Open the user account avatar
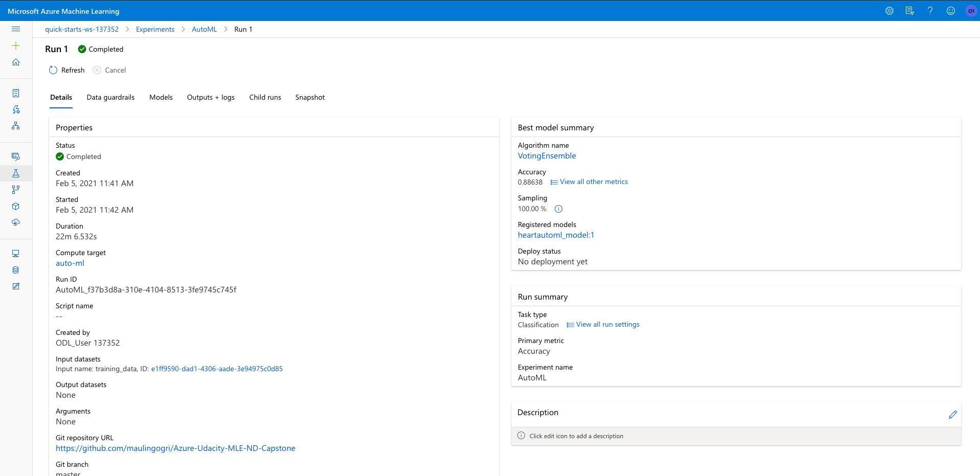This screenshot has height=476, width=980. (971, 11)
